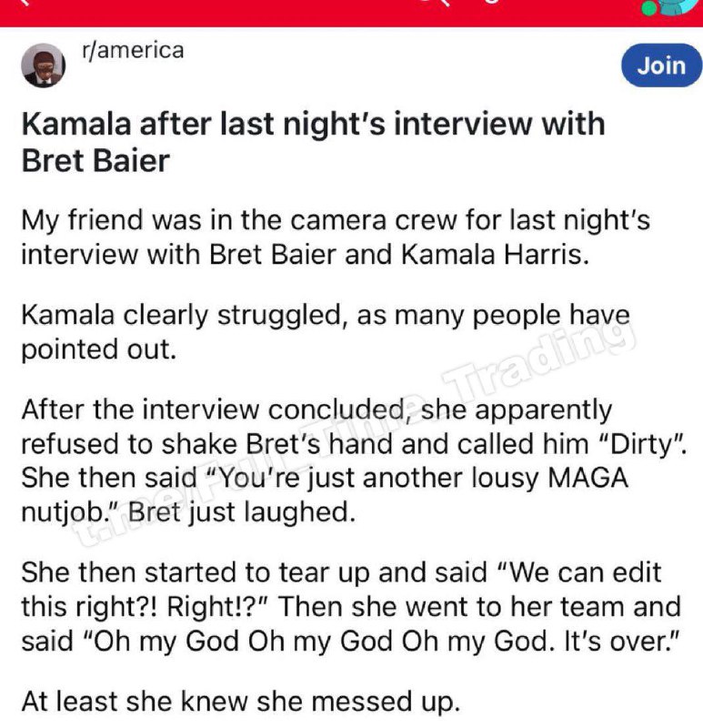Tap the words 'Bret just laughed'
Screen dimensions: 703x728
tap(241, 512)
